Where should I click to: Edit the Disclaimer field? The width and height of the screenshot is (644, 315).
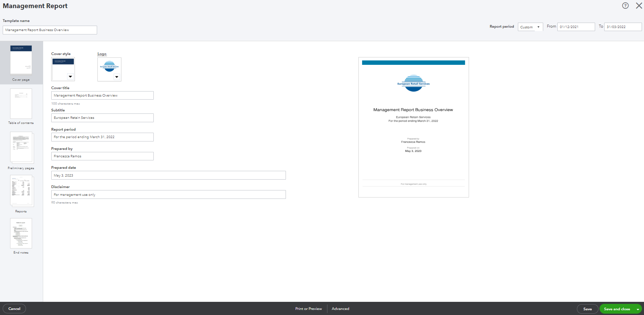pyautogui.click(x=169, y=194)
